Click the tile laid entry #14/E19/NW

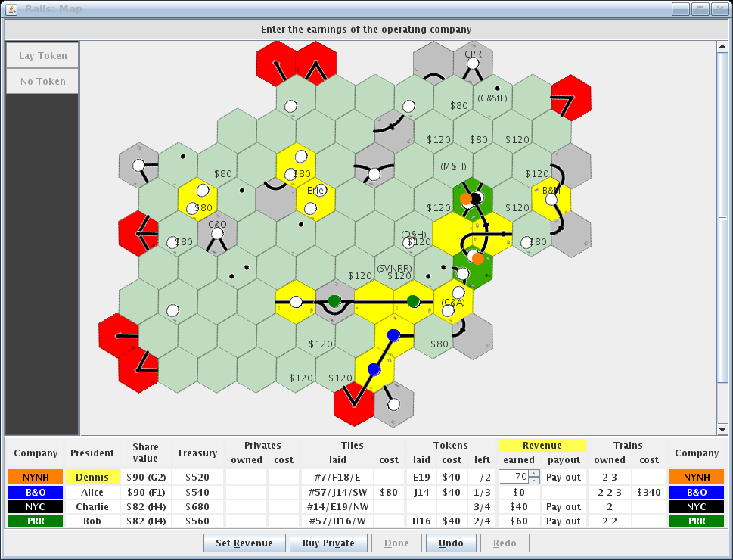(x=337, y=507)
